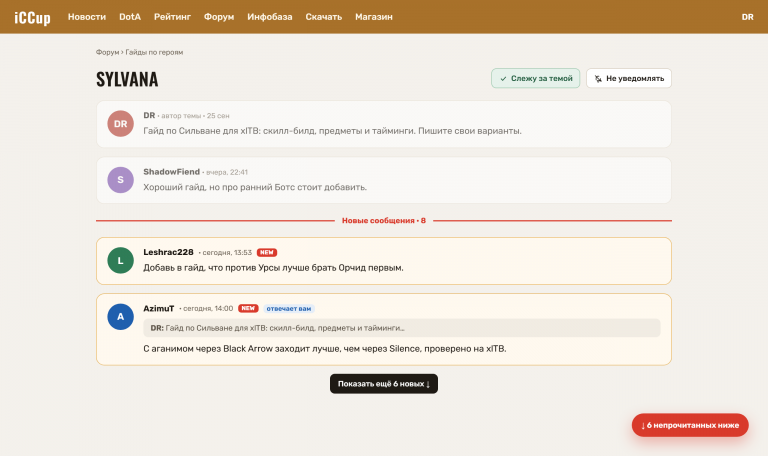The height and width of the screenshot is (456, 768).
Task: Click Leshrac228's green avatar
Action: point(120,261)
